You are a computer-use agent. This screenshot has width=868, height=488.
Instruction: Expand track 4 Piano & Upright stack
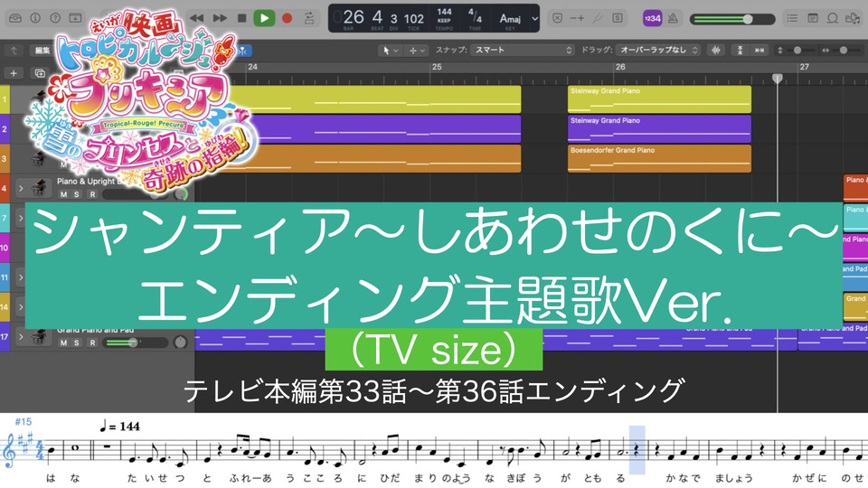click(x=21, y=188)
